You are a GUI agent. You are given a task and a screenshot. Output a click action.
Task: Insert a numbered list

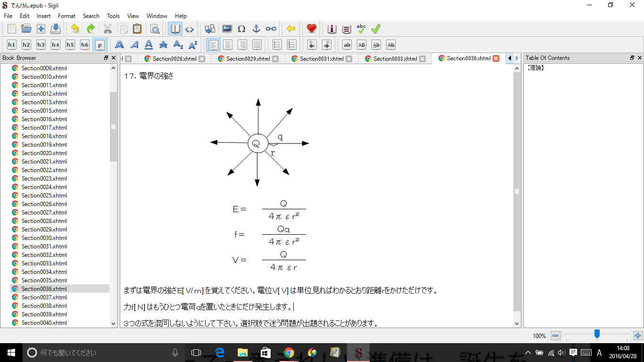pos(292,45)
